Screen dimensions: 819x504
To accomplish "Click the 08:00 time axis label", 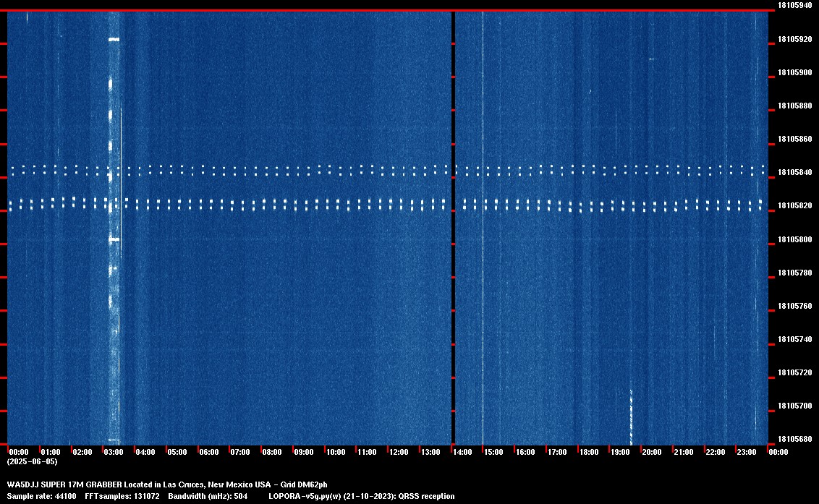I will 271,452.
